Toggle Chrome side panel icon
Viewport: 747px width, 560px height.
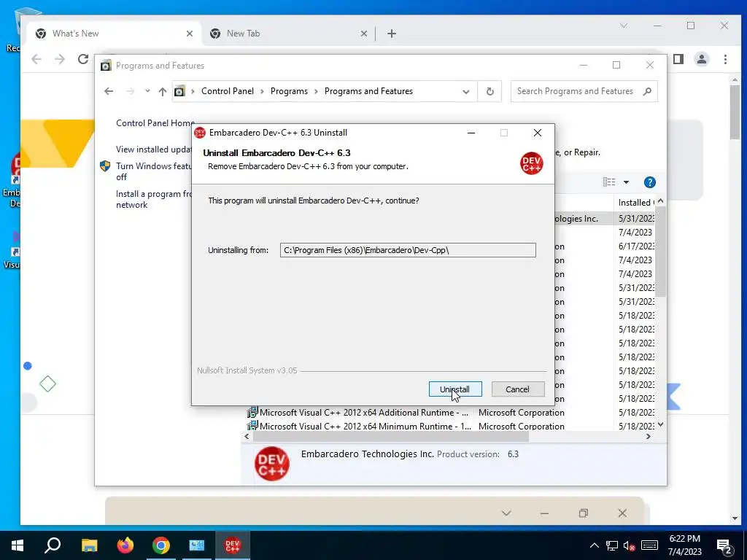(x=678, y=59)
